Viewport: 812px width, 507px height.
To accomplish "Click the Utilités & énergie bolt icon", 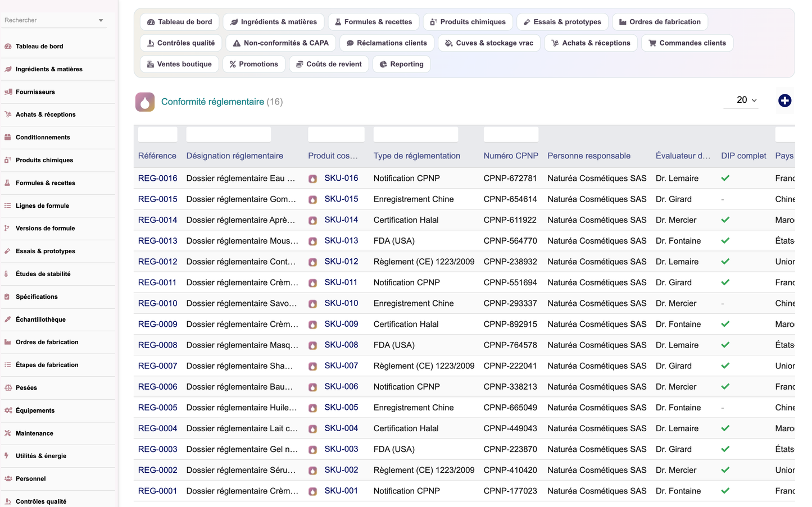I will (x=8, y=456).
